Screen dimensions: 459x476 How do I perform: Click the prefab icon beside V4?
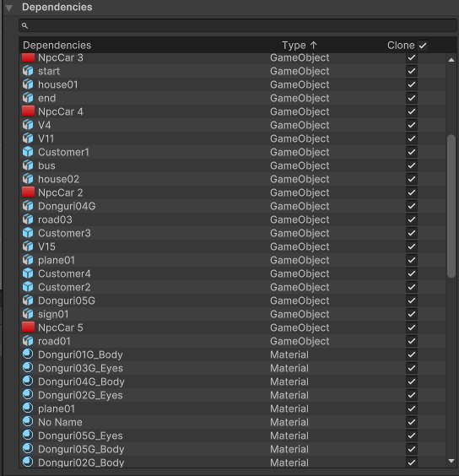coord(28,125)
